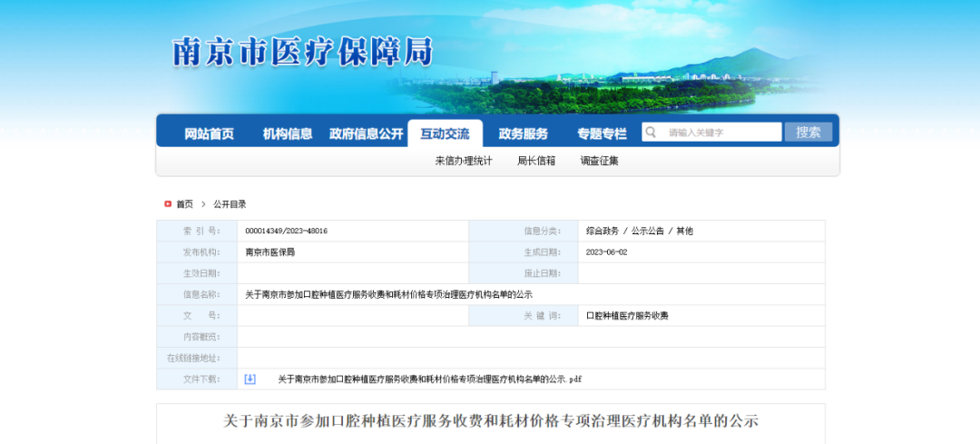The height and width of the screenshot is (444, 980).
Task: Click the 首页 breadcrumb link
Action: point(184,204)
